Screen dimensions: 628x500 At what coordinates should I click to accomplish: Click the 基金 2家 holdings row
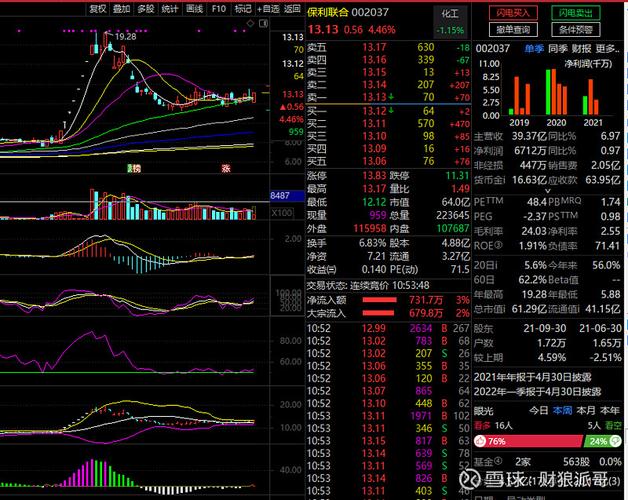(547, 462)
